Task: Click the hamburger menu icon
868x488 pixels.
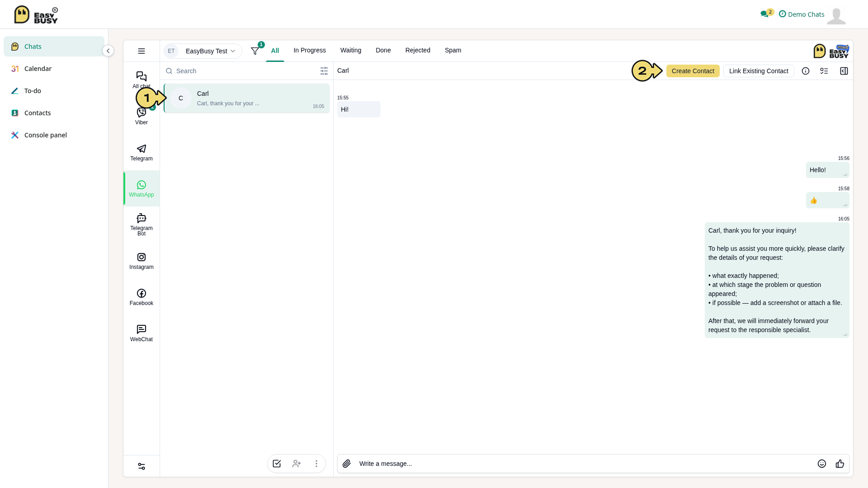Action: (142, 51)
